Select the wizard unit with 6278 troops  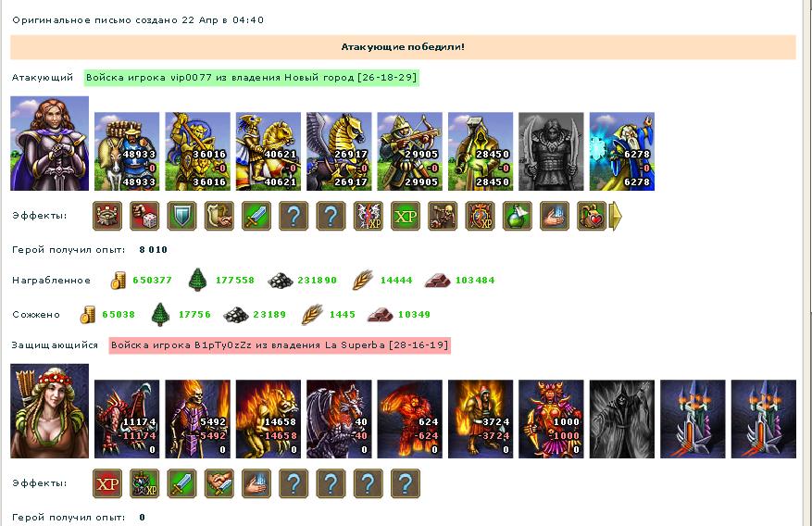click(622, 152)
